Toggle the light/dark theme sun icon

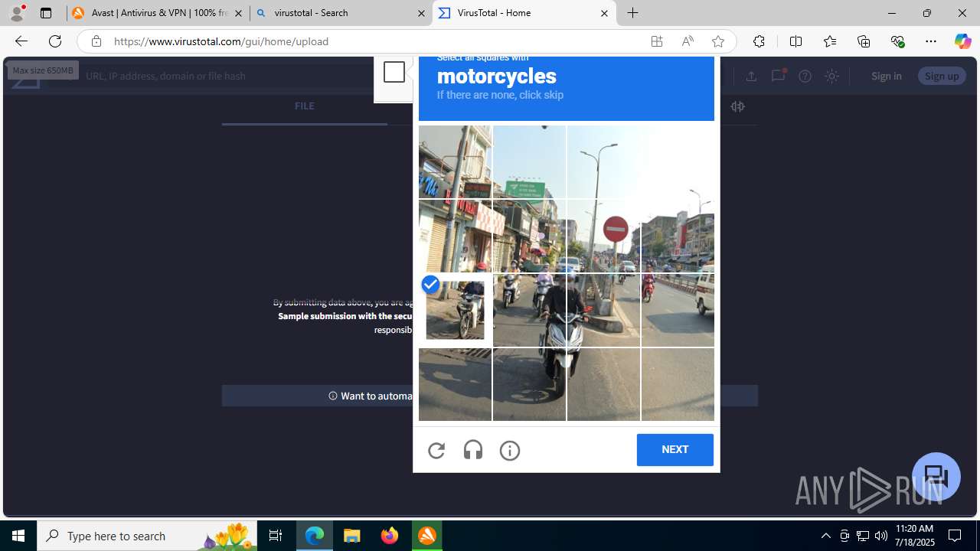pos(831,76)
